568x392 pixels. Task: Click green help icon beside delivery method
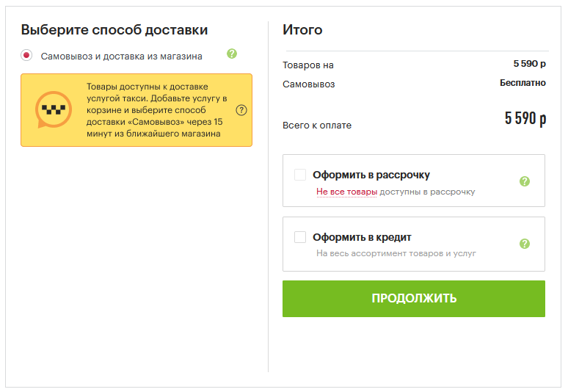click(x=232, y=54)
